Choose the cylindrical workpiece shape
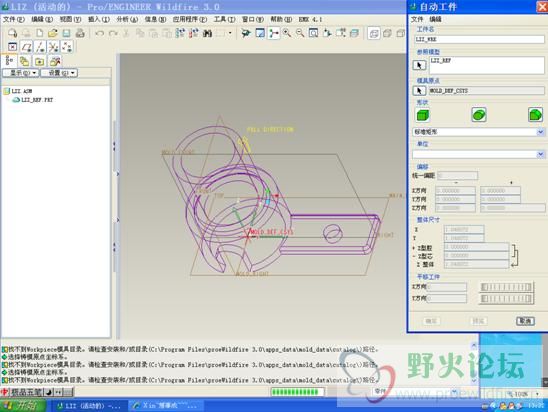This screenshot has width=548, height=412. coord(479,115)
